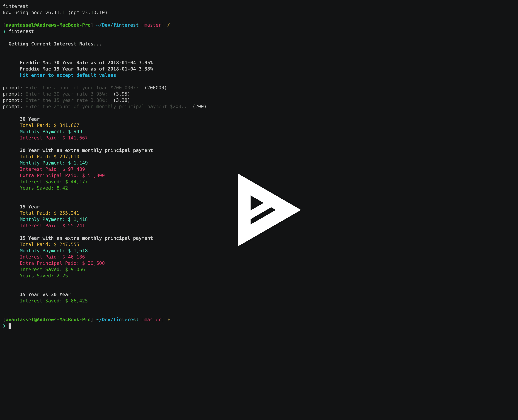Click the 30 year rate default (3.95)
This screenshot has width=518, height=420.
pos(122,94)
